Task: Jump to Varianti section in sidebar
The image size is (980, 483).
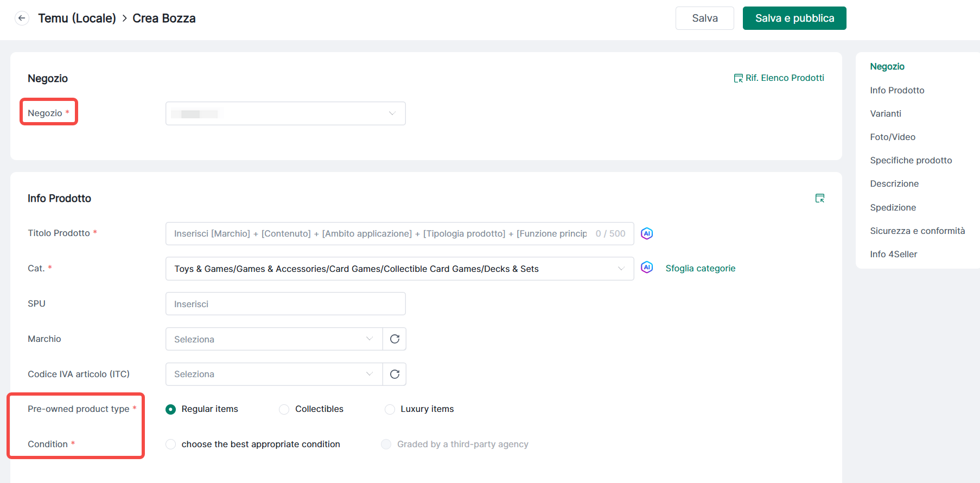Action: click(885, 113)
